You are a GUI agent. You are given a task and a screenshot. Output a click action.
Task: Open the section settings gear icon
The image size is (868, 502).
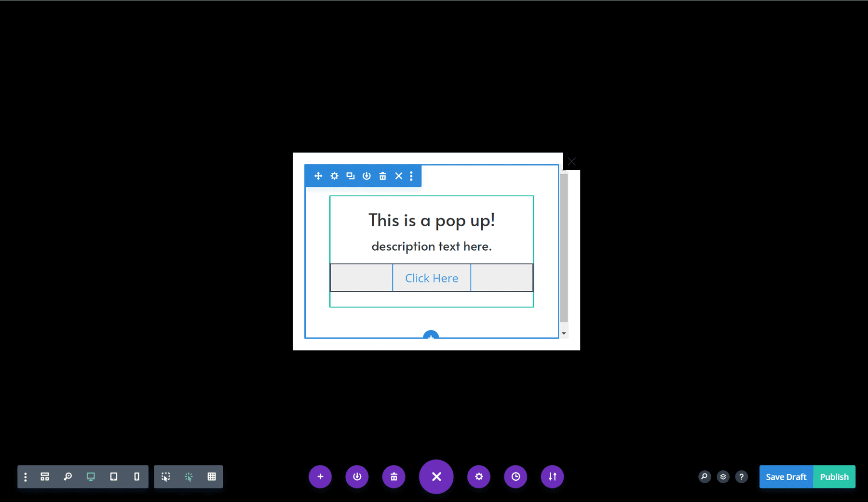point(334,176)
